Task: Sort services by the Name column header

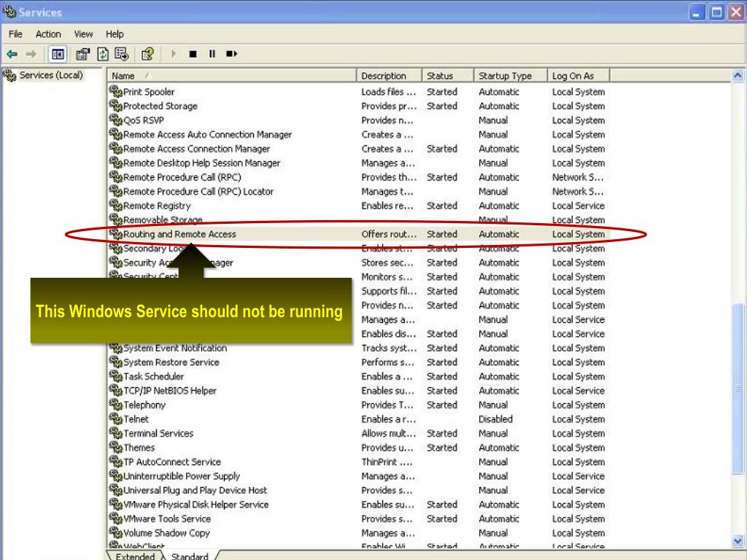Action: [x=231, y=76]
